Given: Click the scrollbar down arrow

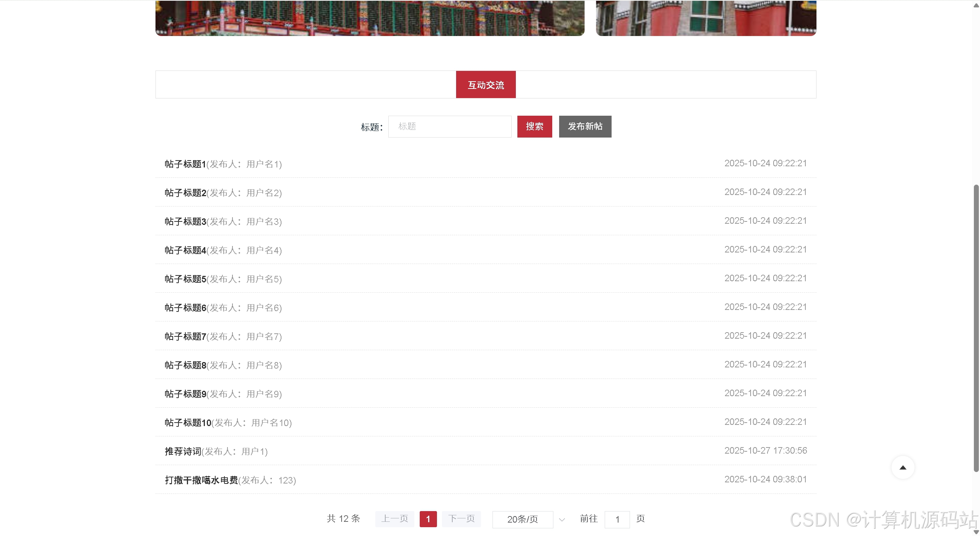Looking at the screenshot, I should tap(976, 532).
